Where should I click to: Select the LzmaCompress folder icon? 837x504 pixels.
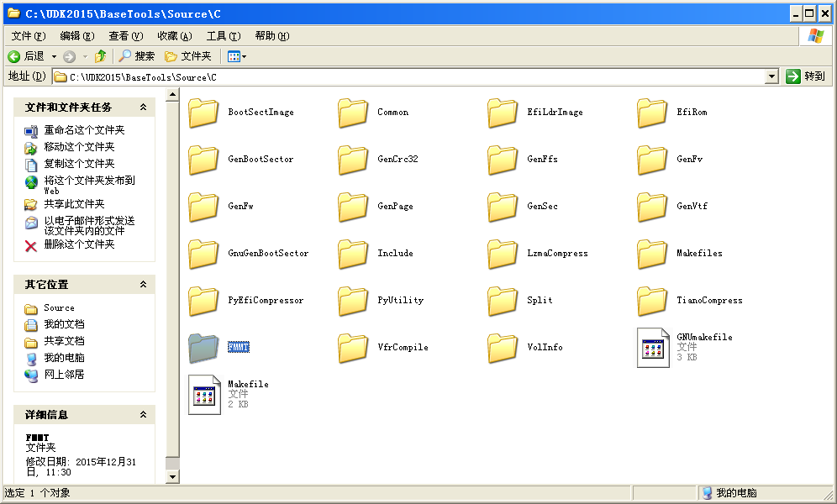pyautogui.click(x=503, y=254)
